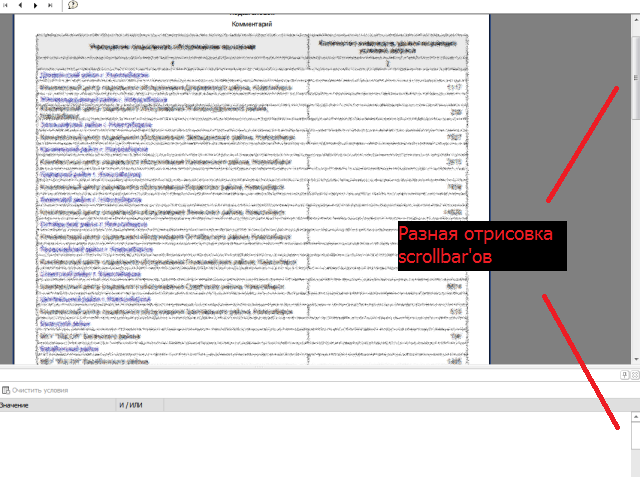Open the 'Баганский район' link
This screenshot has height=477, width=640.
(x=65, y=324)
